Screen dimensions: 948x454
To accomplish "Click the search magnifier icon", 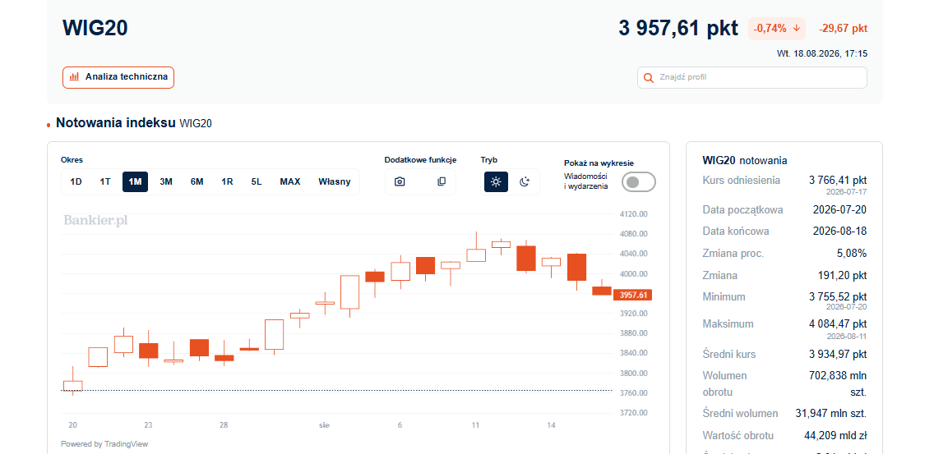I will 649,77.
